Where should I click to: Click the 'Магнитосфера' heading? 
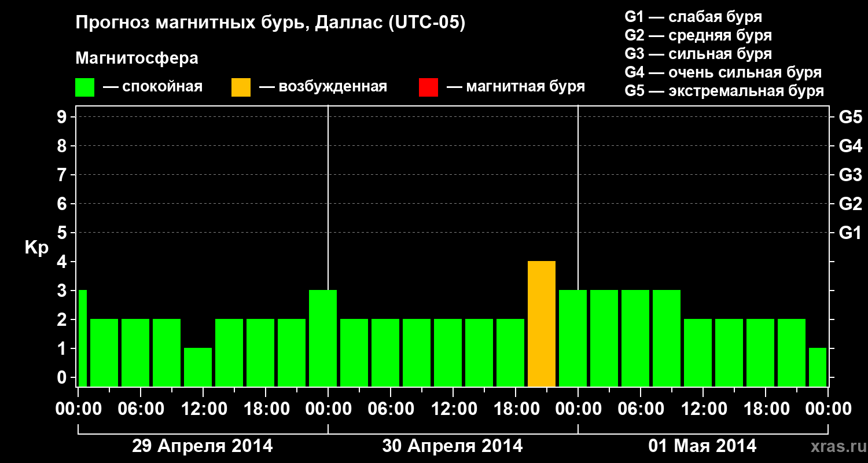point(137,58)
